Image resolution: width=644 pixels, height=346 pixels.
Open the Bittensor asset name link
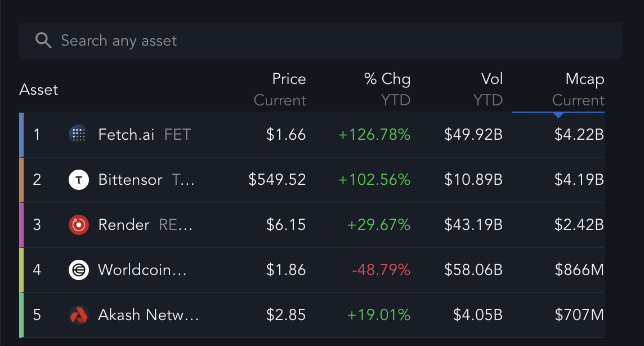click(130, 180)
